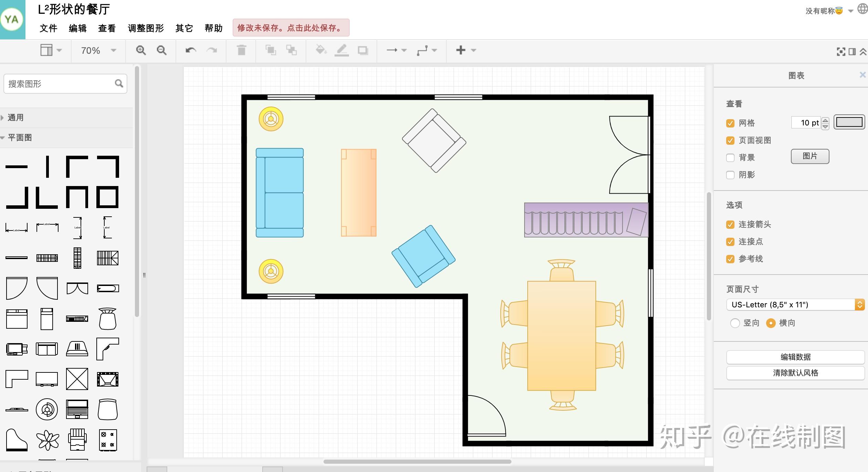The height and width of the screenshot is (472, 868).
Task: Click the zoom out magnifier icon
Action: (162, 50)
